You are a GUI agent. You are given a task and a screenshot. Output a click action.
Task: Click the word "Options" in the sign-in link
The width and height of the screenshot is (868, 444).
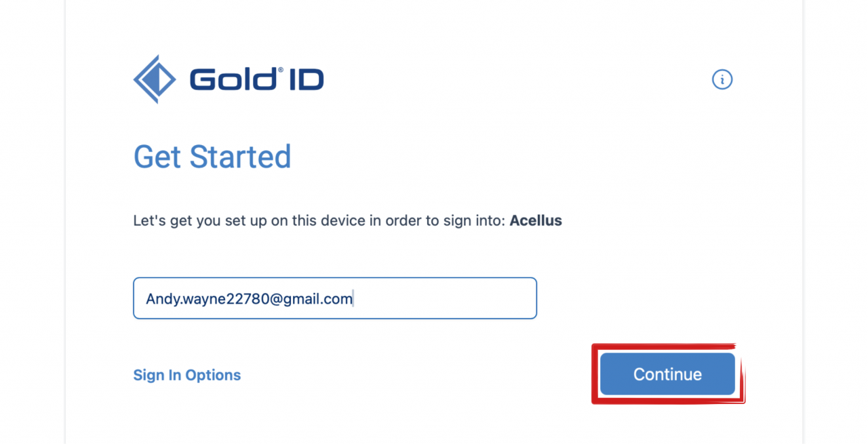(213, 375)
